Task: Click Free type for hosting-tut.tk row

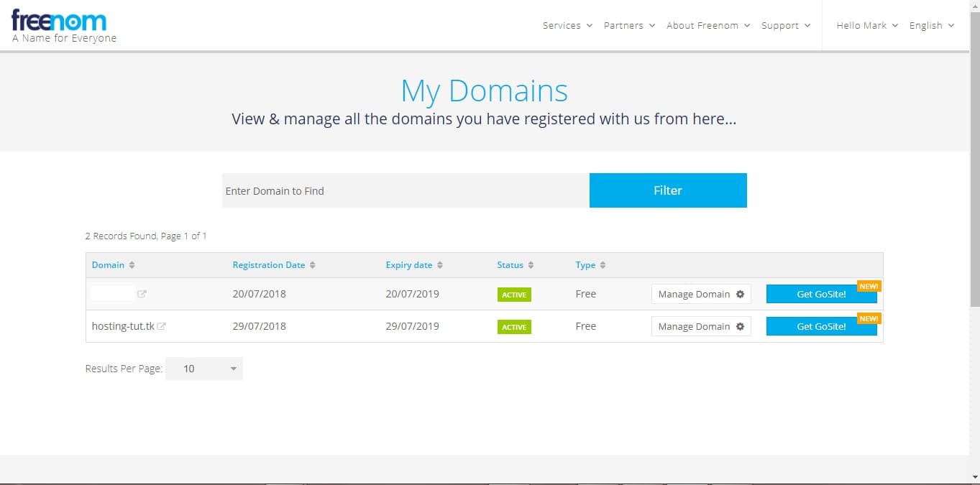Action: click(x=586, y=326)
